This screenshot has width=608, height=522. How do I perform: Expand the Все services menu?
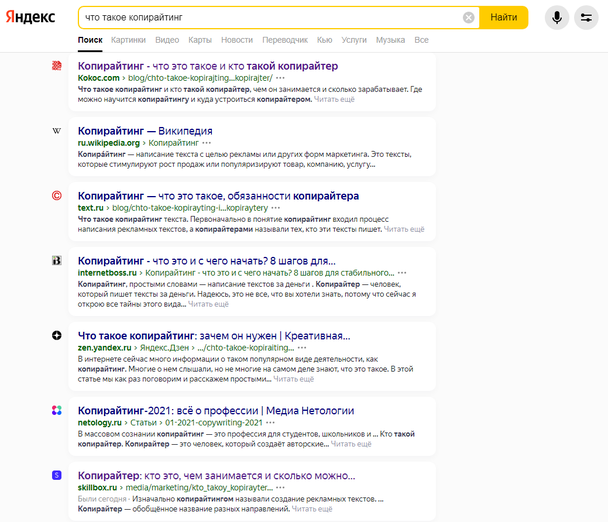click(421, 40)
